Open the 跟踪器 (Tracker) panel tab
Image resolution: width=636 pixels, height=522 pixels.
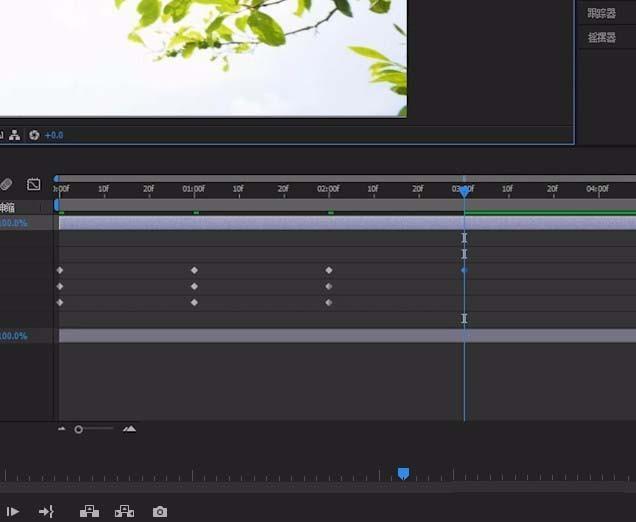click(x=602, y=13)
